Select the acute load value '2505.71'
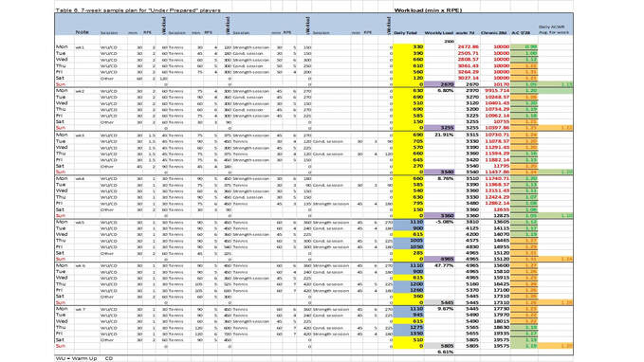 469,53
